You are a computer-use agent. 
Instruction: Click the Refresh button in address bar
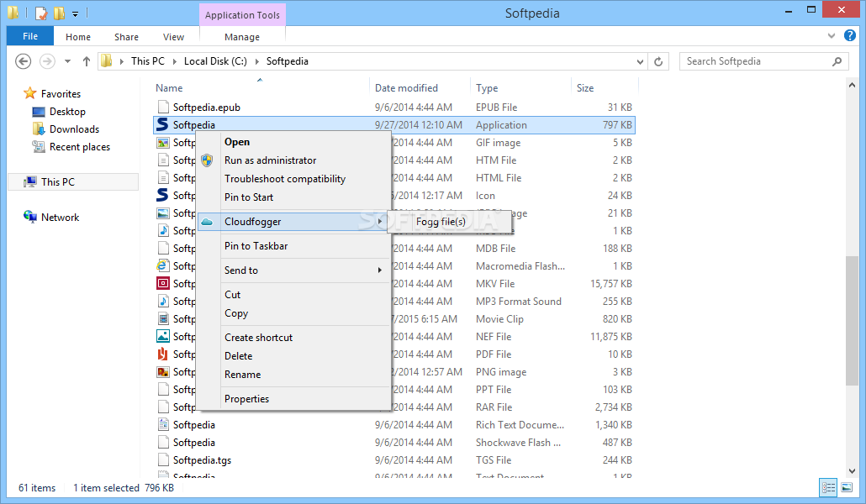coord(658,61)
